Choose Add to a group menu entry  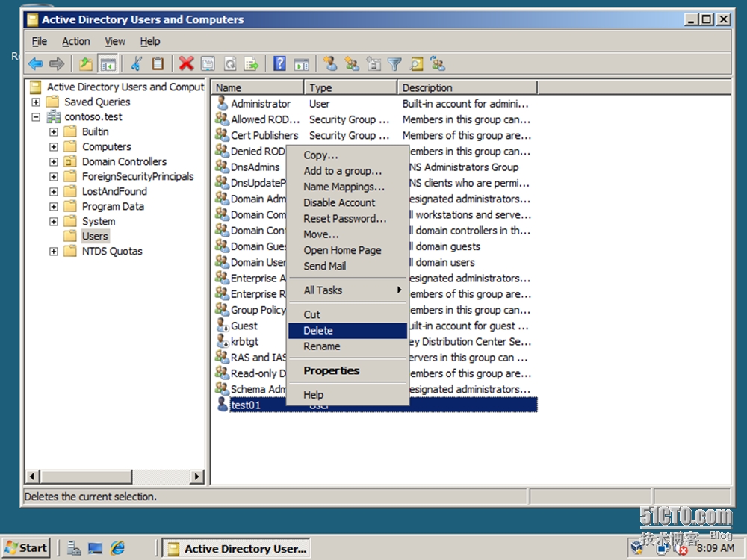pos(347,171)
